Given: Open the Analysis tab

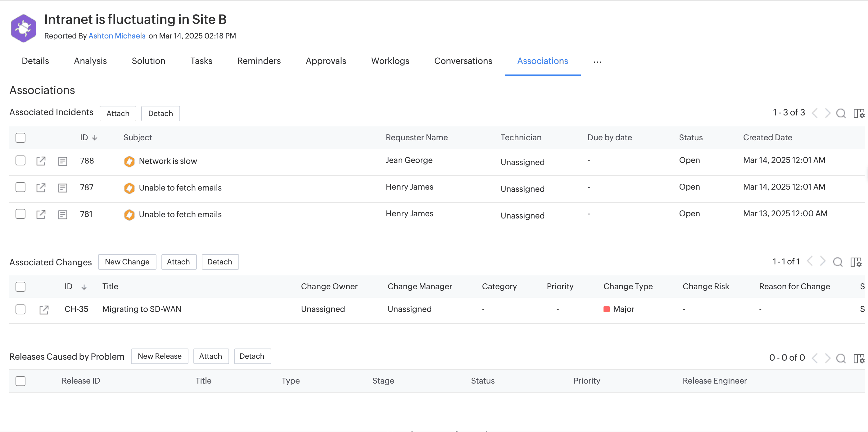Looking at the screenshot, I should point(90,61).
